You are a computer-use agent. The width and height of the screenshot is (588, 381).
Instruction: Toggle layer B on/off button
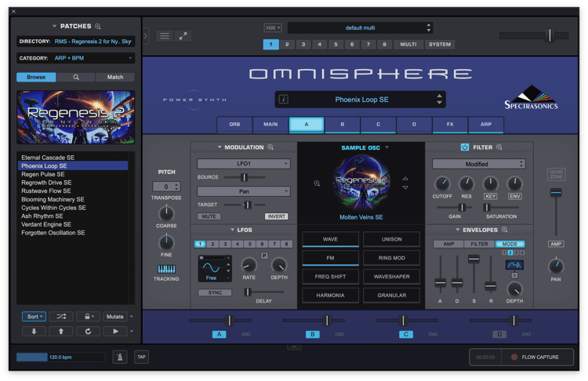[313, 334]
